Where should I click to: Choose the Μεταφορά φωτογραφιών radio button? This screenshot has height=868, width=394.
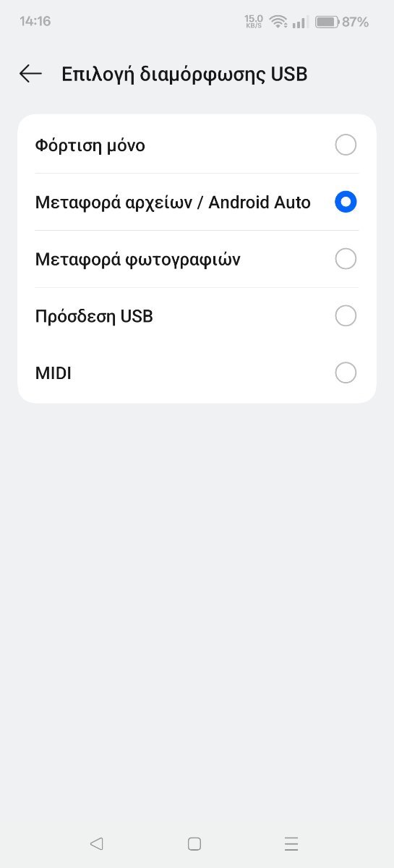346,259
